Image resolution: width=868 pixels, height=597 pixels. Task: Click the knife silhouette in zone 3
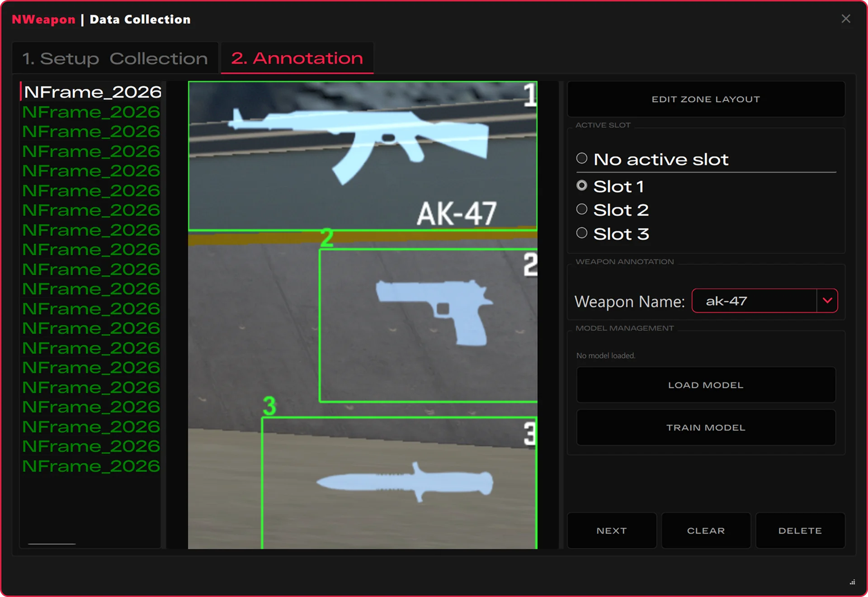[405, 483]
